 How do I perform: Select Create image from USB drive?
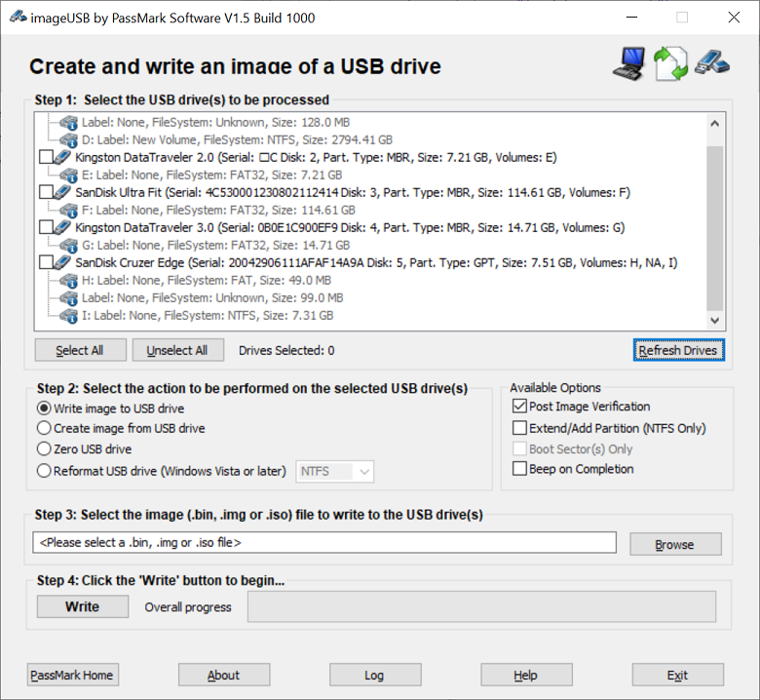click(x=44, y=428)
